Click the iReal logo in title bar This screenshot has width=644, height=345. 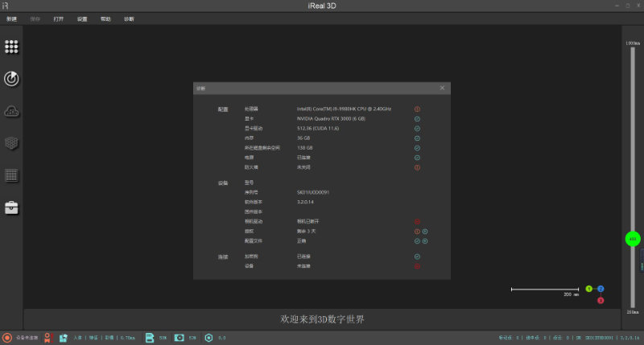click(6, 6)
